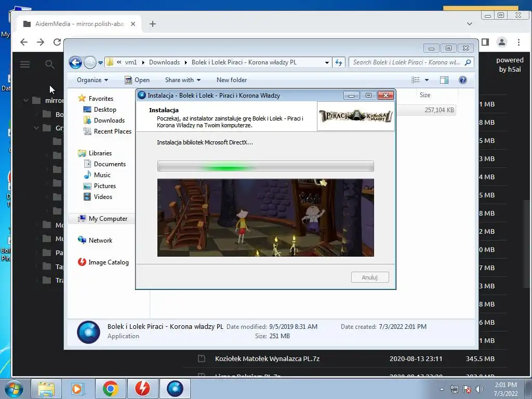532x399 pixels.
Task: Open Image Catalog in navigation pane
Action: coord(103,262)
